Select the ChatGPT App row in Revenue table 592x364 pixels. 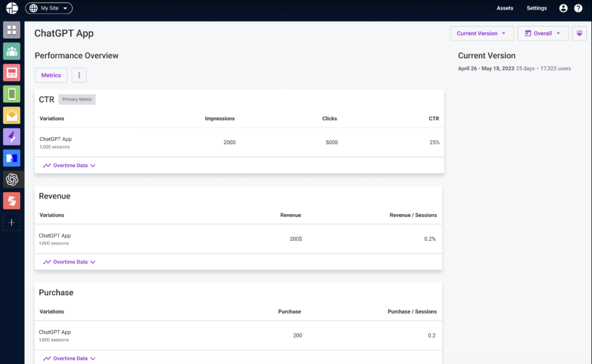coord(238,239)
